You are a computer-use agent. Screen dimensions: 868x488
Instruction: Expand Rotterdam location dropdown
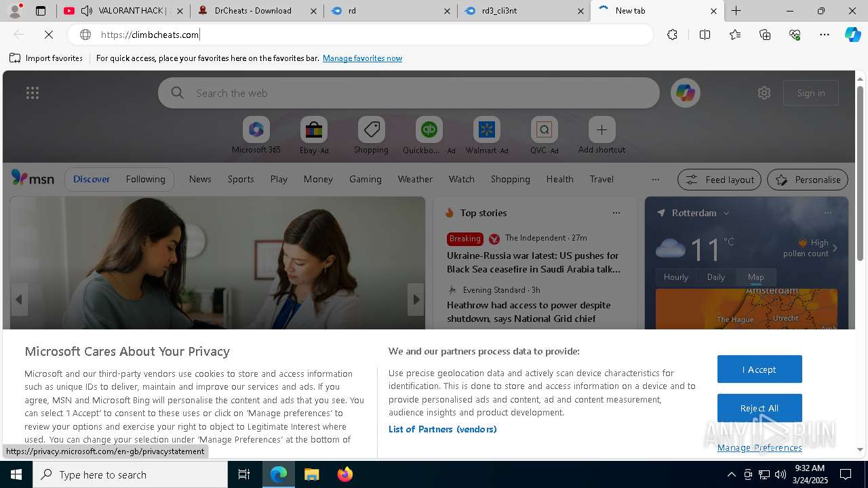(x=726, y=213)
